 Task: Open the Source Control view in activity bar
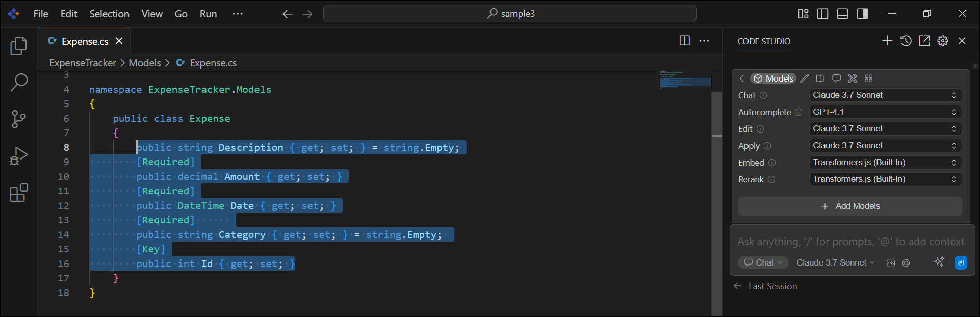point(18,119)
